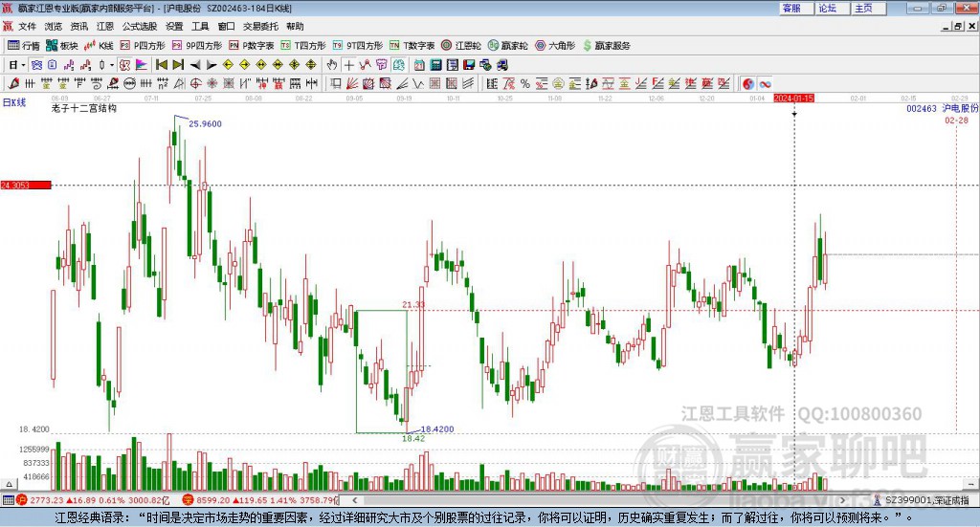Viewport: 980px width, 527px height.
Task: Open the P四方形 square tool
Action: (143, 45)
